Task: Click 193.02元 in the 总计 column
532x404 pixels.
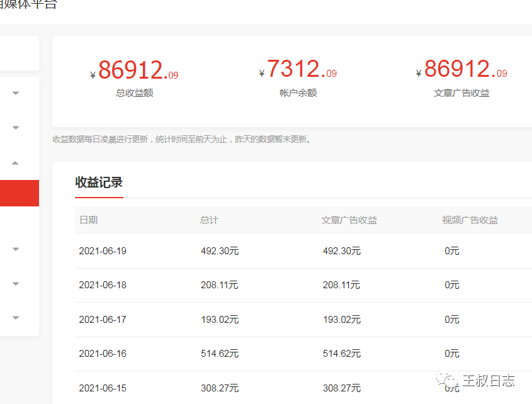Action: tap(220, 320)
